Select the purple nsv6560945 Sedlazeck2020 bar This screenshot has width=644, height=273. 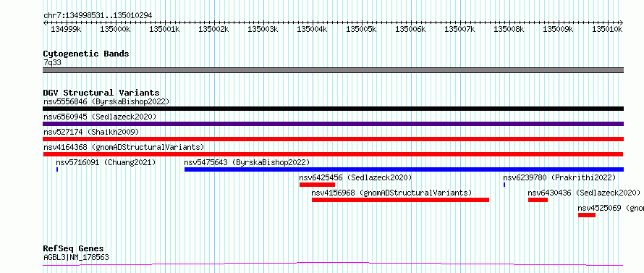(x=333, y=124)
